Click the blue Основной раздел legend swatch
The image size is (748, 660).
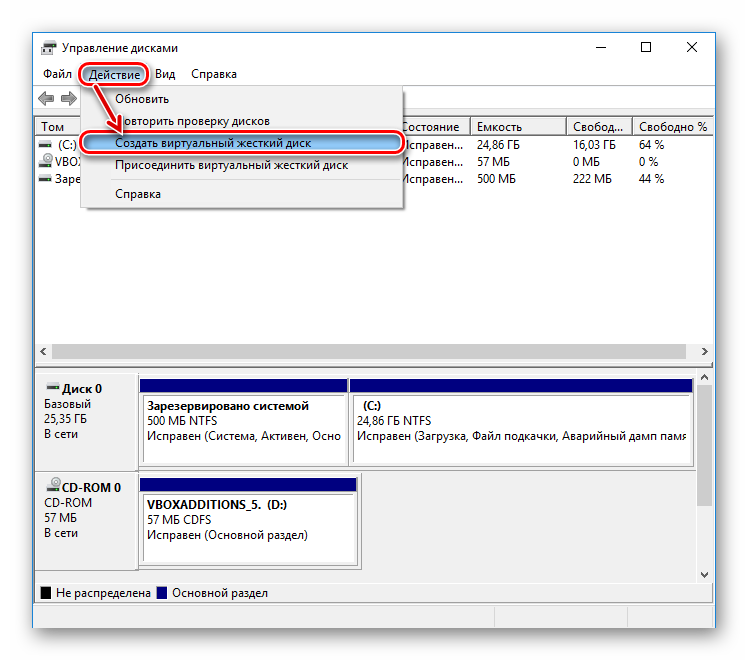click(x=162, y=593)
